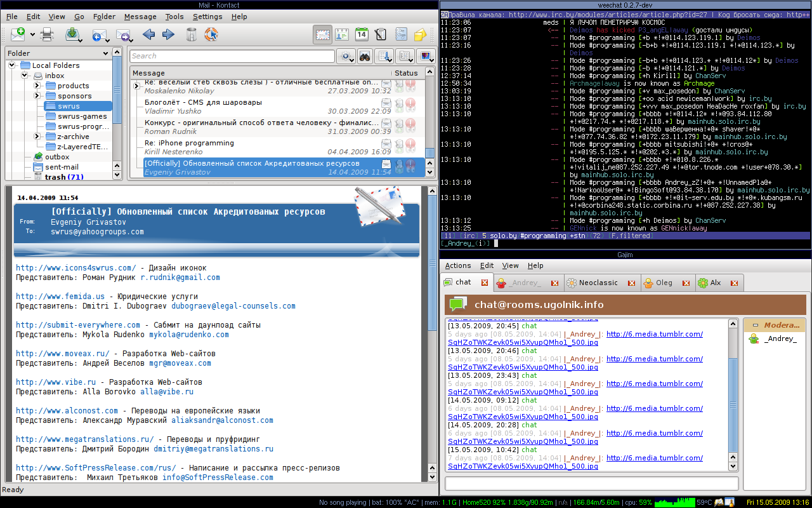Click the info@SoftPressRelease.com email link
This screenshot has width=812, height=508.
point(218,478)
